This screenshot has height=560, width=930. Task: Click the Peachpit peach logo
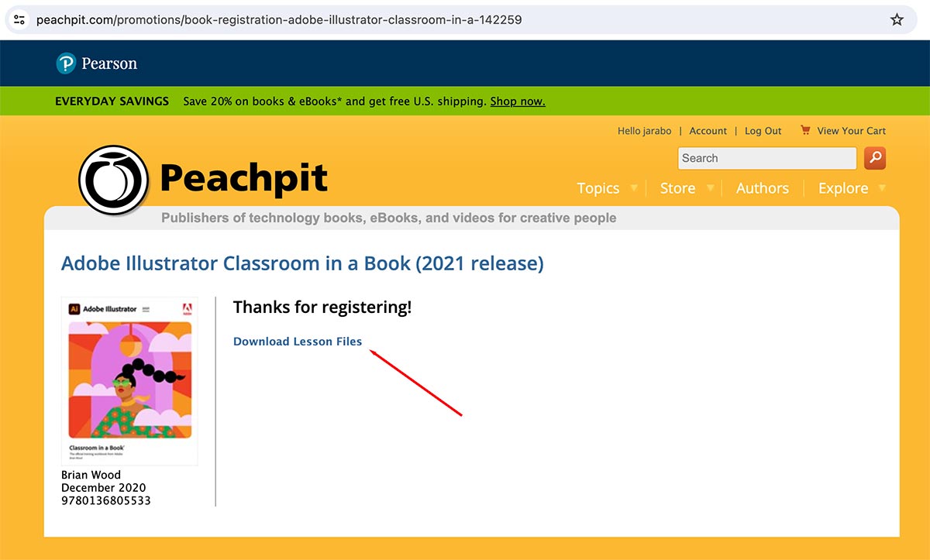click(113, 180)
